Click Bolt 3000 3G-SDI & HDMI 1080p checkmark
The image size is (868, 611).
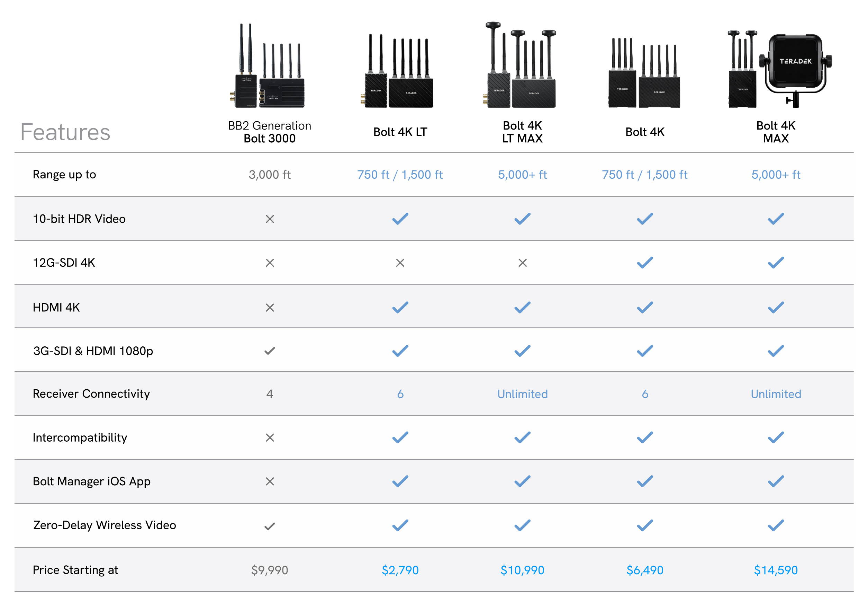coord(270,351)
